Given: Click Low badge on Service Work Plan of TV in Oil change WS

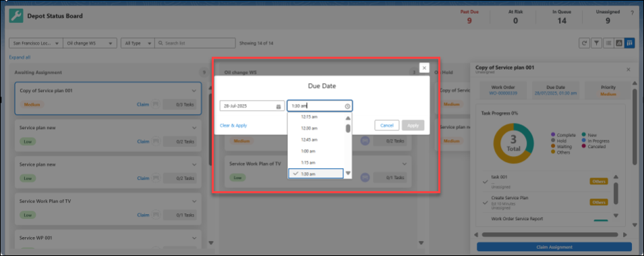Looking at the screenshot, I should 237,178.
